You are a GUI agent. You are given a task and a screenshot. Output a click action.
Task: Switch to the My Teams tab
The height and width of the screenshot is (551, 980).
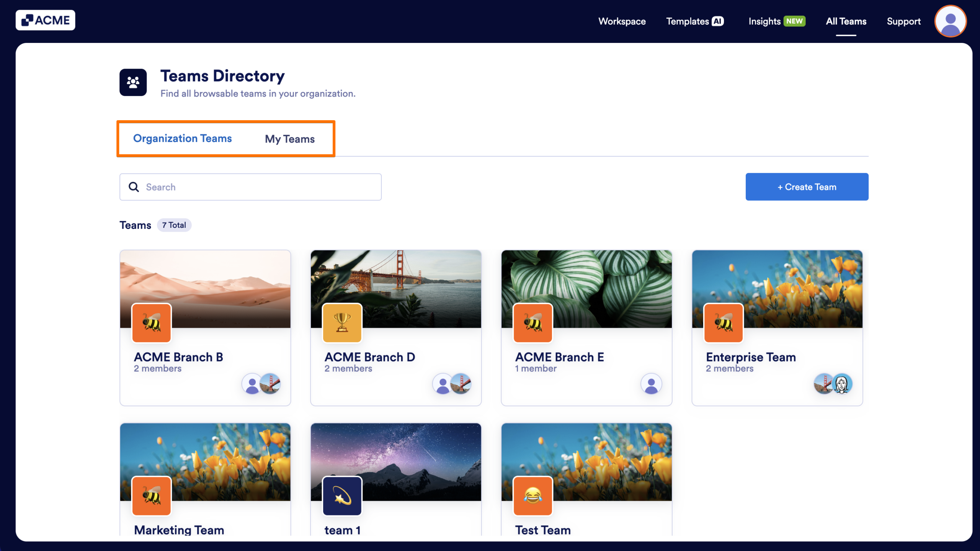click(x=289, y=139)
